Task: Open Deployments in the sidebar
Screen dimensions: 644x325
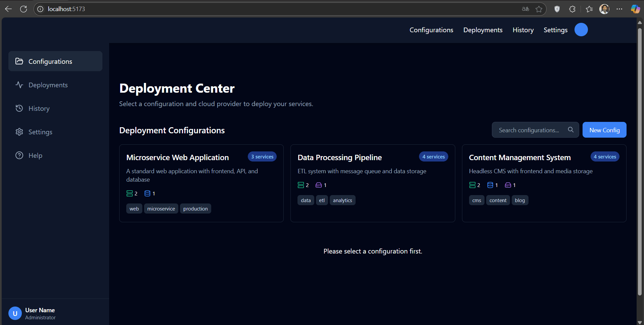Action: (48, 85)
